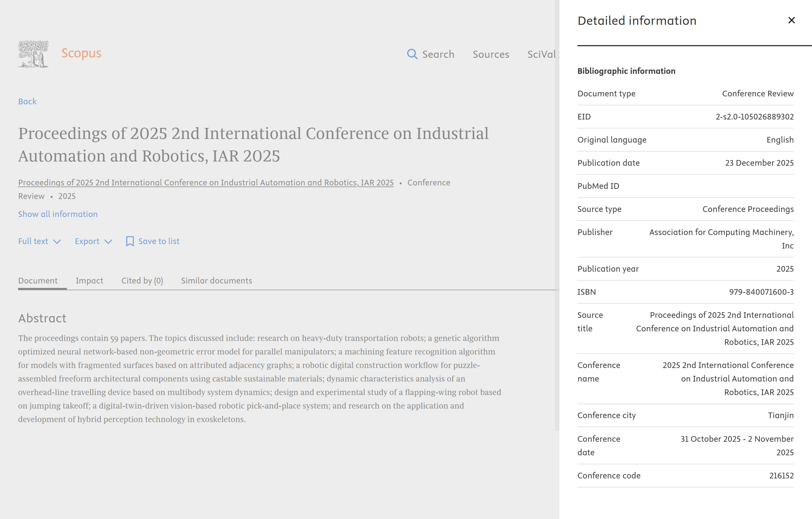Click the Save to list label
Viewport: 812px width, 519px height.
[159, 241]
